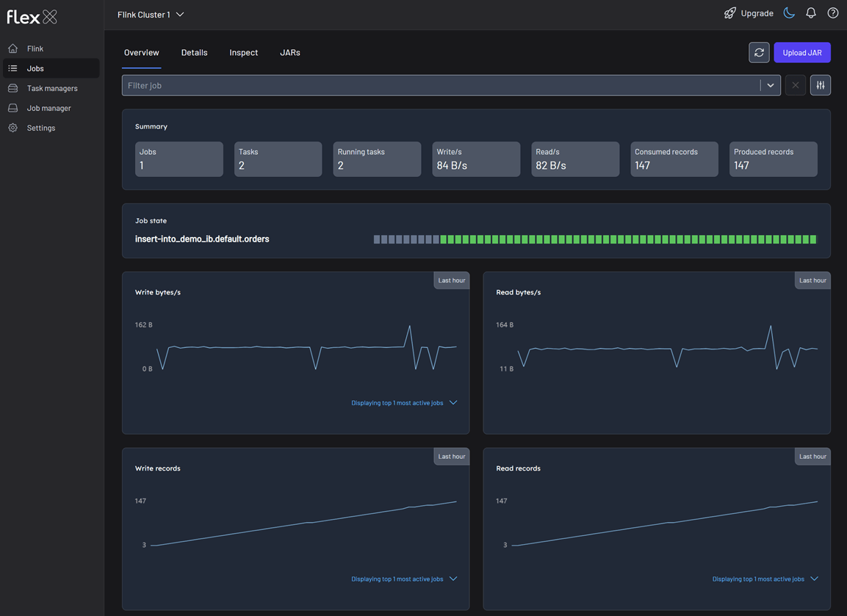Click the Running tasks summary card

377,159
